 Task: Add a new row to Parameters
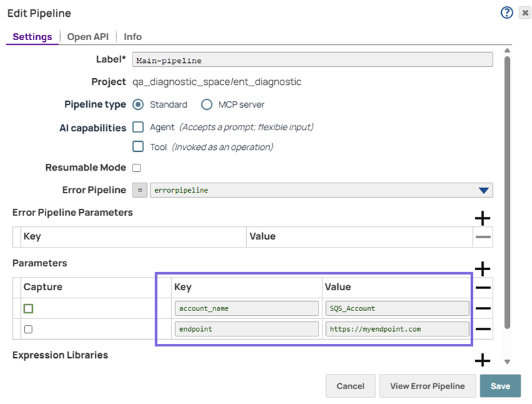click(482, 269)
